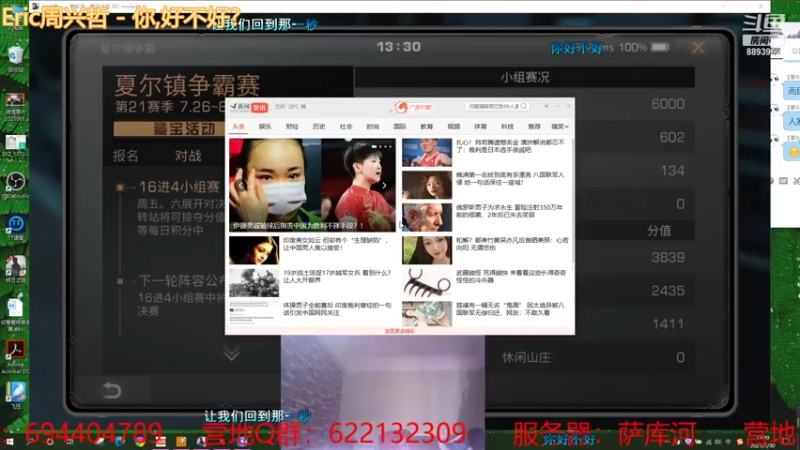Open the photo image file on desktop
This screenshot has width=800, height=450.
pyautogui.click(x=15, y=104)
